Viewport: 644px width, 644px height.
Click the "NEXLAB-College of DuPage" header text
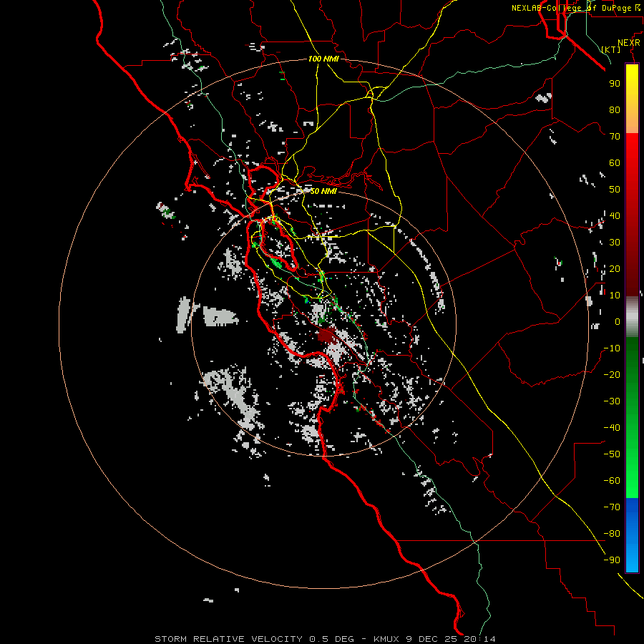571,8
